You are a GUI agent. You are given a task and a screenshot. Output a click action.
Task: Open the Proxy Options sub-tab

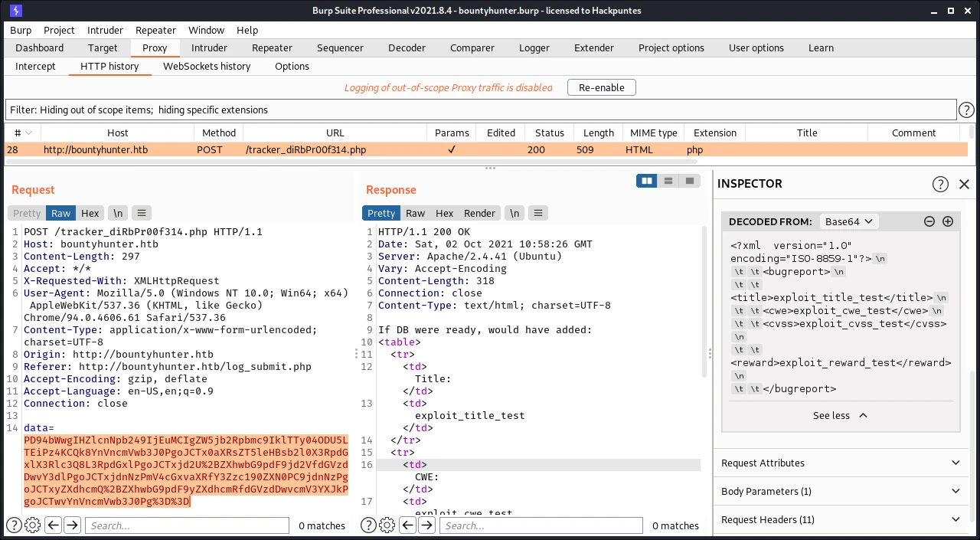click(x=292, y=66)
